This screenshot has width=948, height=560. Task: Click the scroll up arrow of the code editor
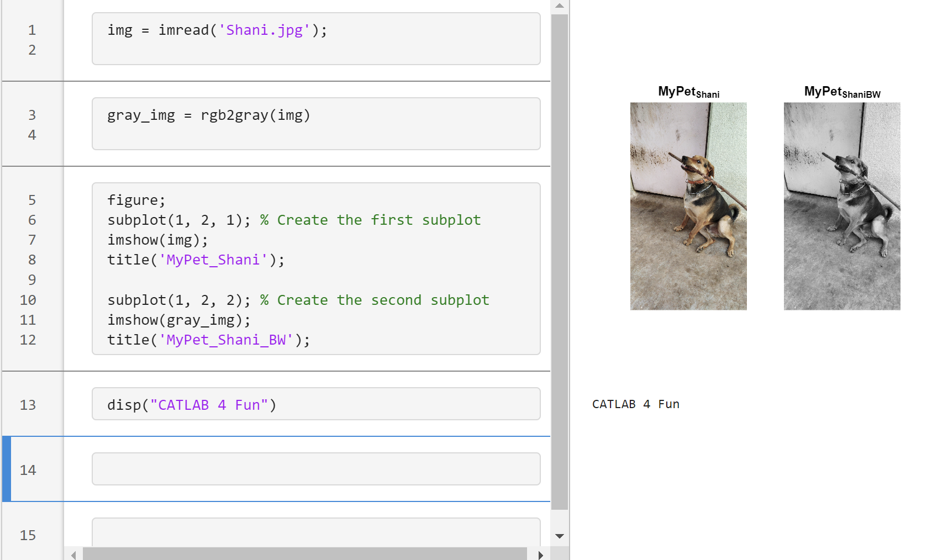coord(560,6)
